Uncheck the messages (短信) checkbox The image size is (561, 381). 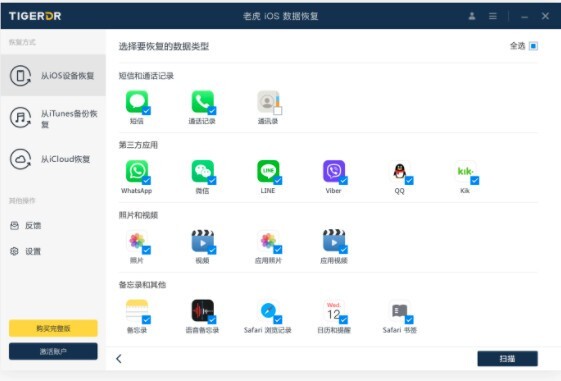pyautogui.click(x=146, y=111)
